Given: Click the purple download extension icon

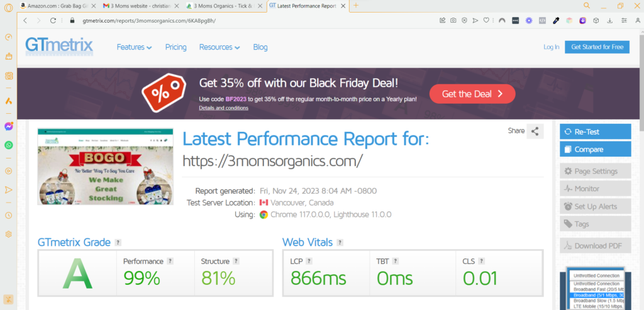Looking at the screenshot, I should [x=583, y=20].
